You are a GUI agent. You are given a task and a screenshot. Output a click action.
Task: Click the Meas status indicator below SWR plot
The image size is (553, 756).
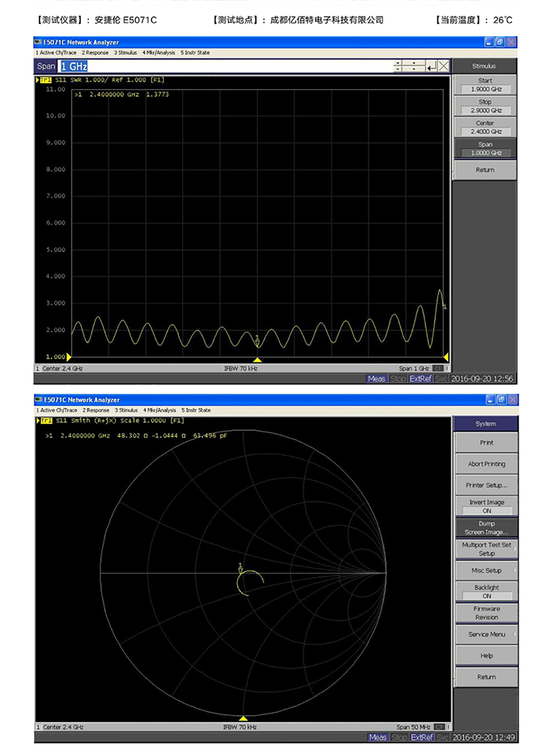pos(376,379)
